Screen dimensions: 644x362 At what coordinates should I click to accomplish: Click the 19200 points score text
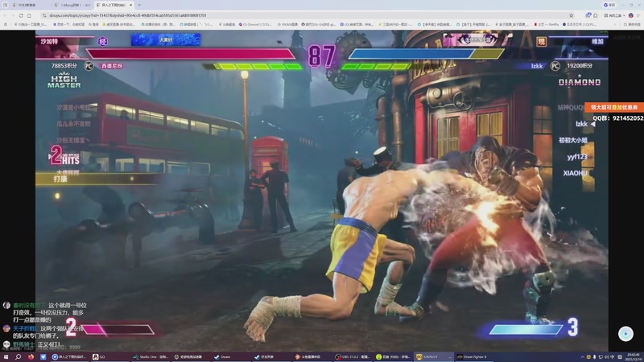[x=580, y=66]
